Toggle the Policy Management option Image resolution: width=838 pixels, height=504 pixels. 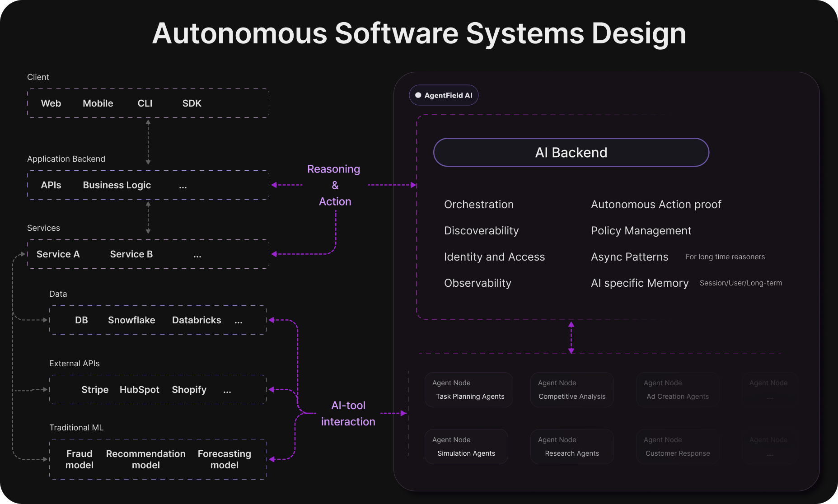point(641,230)
